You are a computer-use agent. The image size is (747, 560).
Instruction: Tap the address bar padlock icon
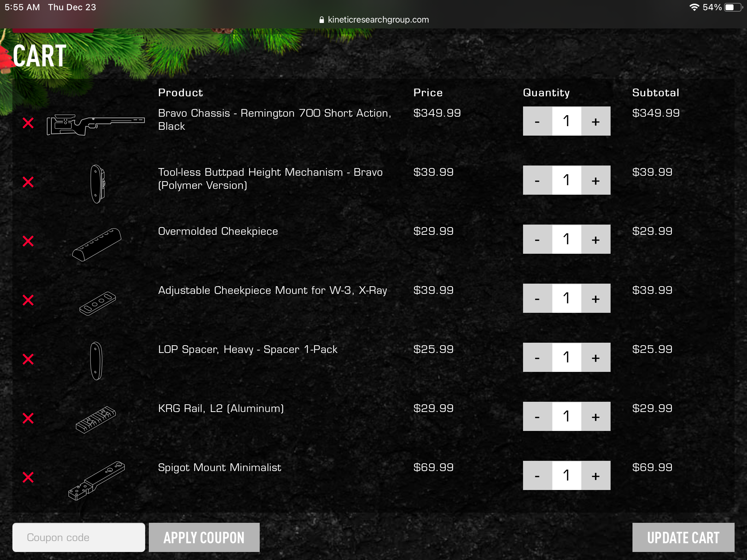(321, 20)
